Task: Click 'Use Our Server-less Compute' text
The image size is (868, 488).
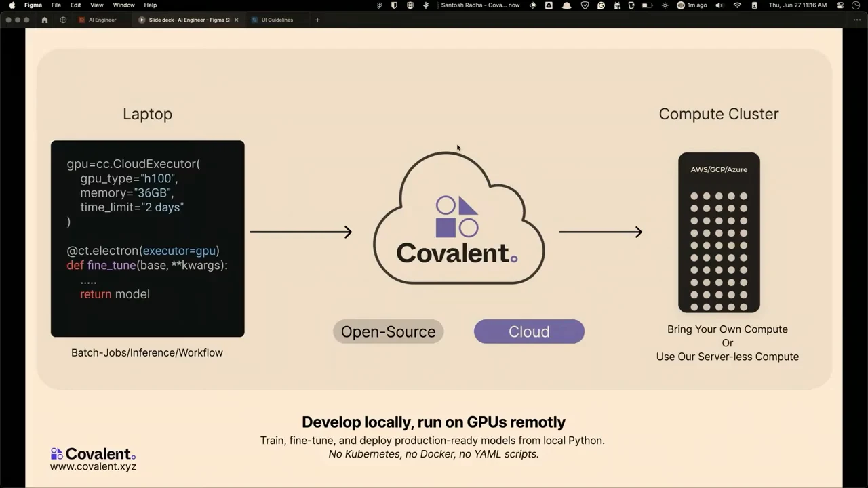Action: pos(728,357)
